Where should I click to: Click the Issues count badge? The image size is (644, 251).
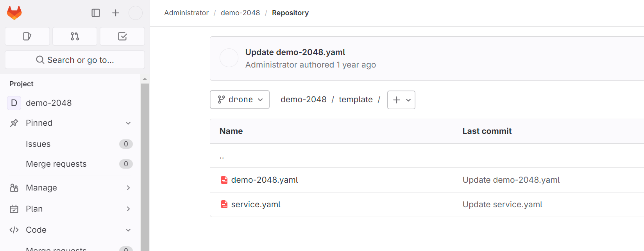point(126,144)
